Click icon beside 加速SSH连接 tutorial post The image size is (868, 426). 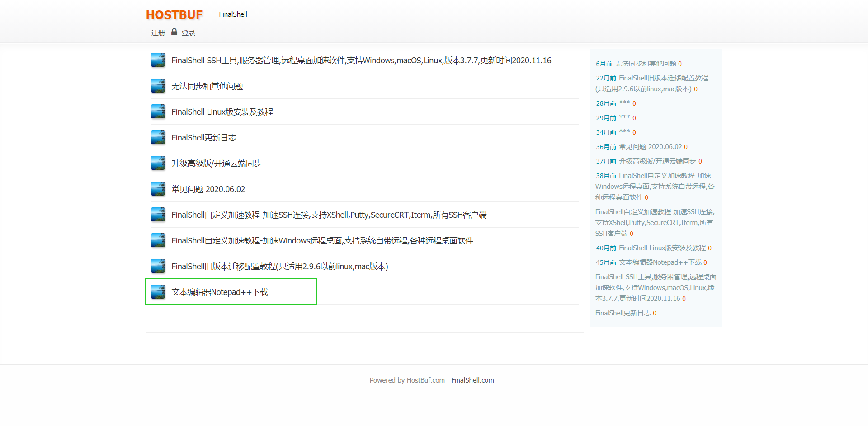coord(158,215)
